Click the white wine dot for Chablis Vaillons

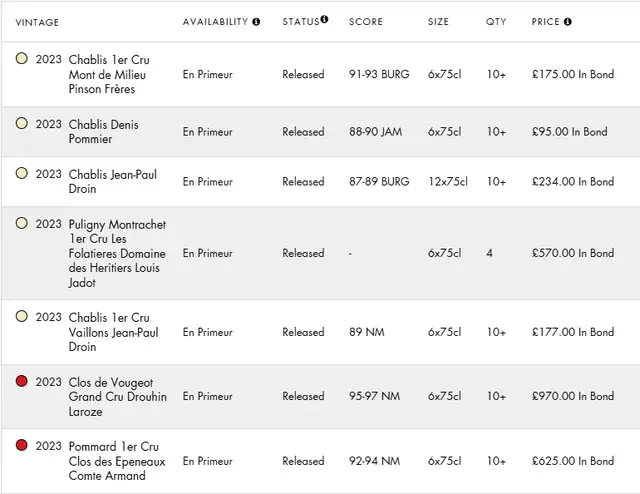tap(22, 317)
